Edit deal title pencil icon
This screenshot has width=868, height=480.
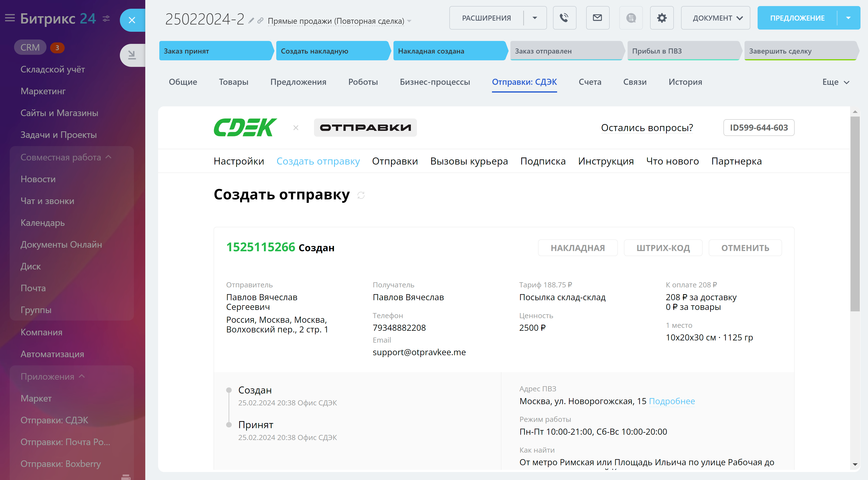pyautogui.click(x=251, y=21)
